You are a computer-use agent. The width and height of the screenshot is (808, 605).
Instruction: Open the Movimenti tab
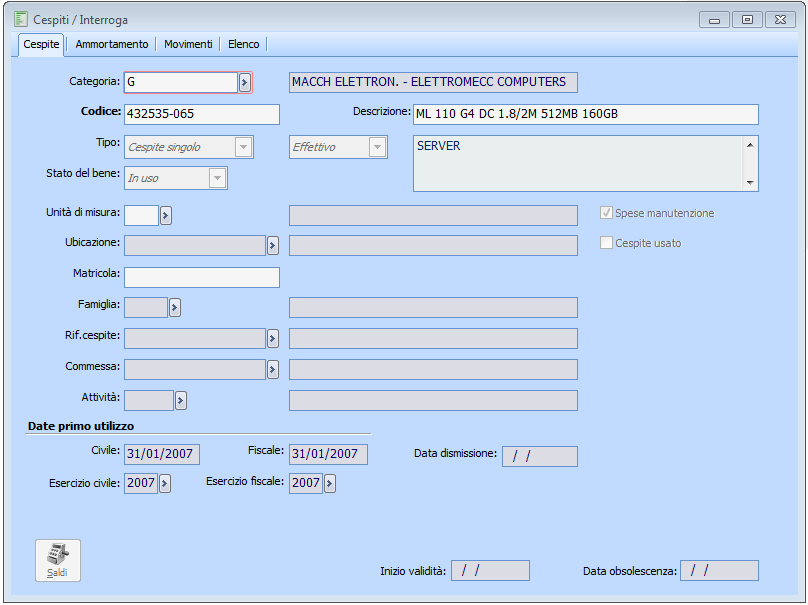pos(188,44)
